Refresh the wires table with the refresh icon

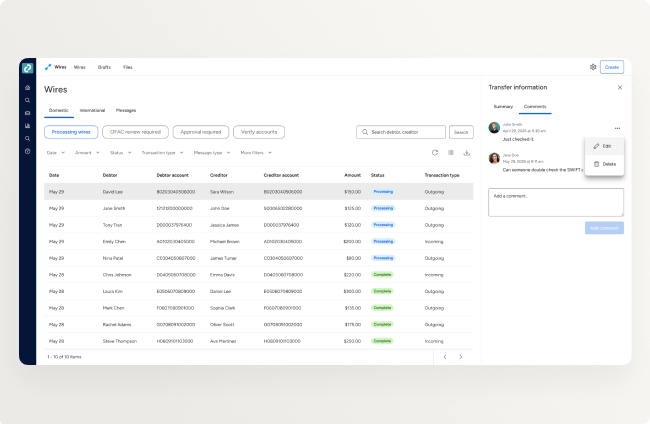(435, 153)
